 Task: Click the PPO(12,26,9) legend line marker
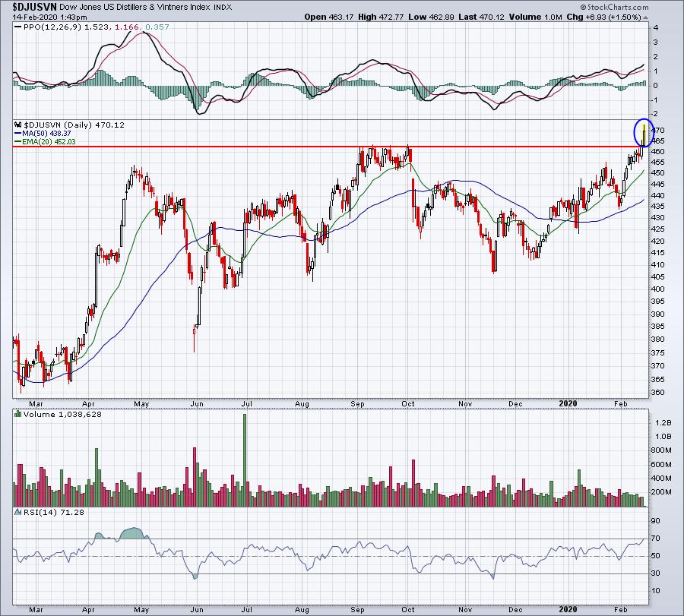18,27
